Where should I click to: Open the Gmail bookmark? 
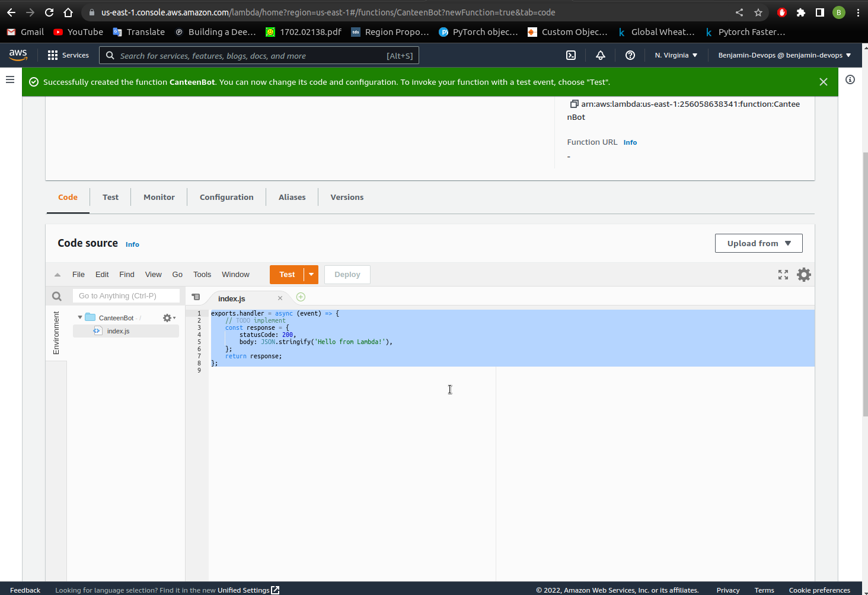point(25,32)
